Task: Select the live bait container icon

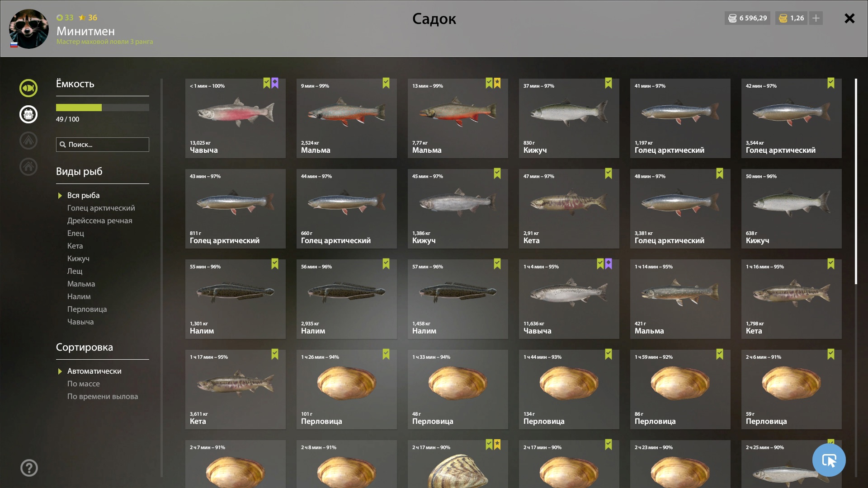Action: (x=28, y=114)
